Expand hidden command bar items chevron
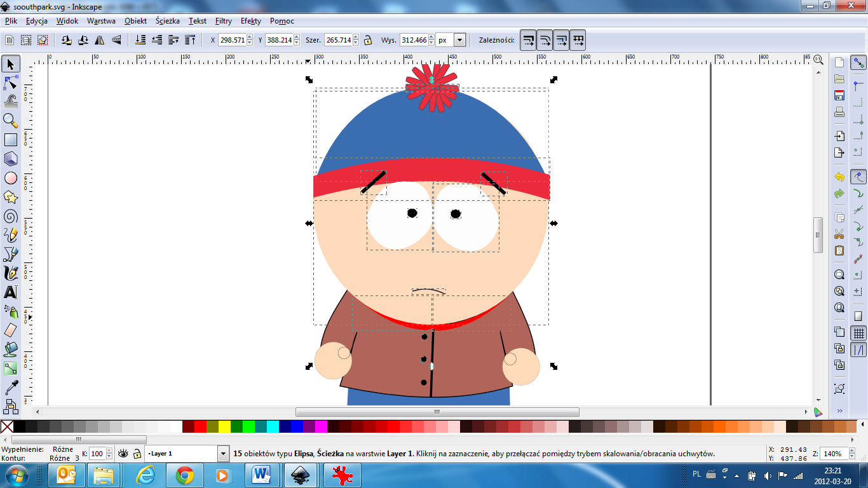Screen dimensions: 868x488 click(839, 410)
